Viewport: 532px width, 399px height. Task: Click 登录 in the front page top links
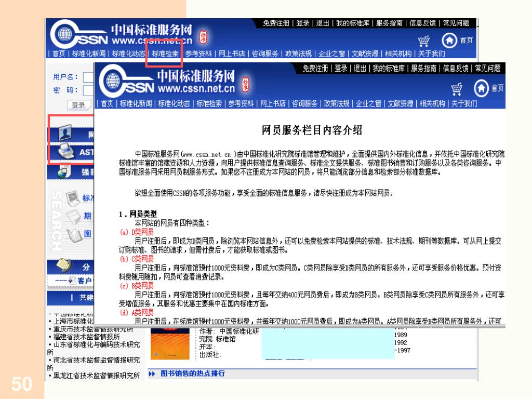[x=341, y=69]
